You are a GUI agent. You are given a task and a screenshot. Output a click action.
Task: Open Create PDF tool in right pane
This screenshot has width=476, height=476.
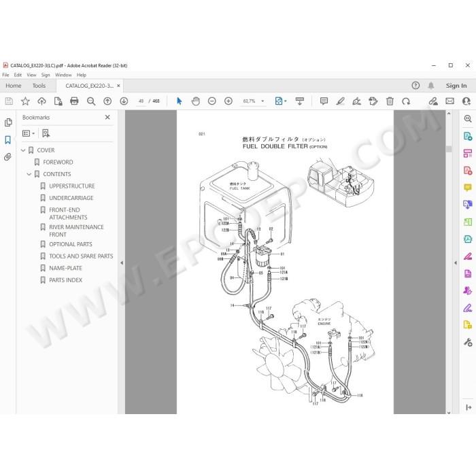(x=468, y=170)
